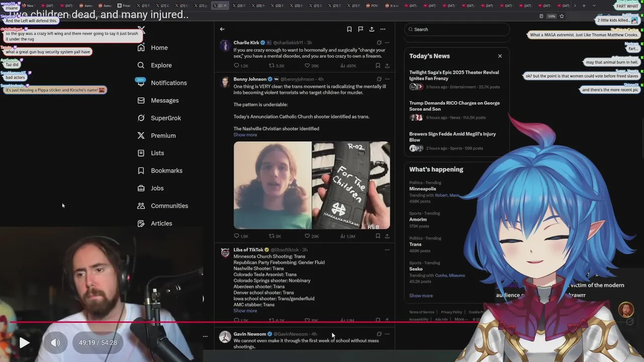Viewport: 644px width, 362px height.
Task: Open more options on Libs of TikTok's post
Action: pos(387,250)
